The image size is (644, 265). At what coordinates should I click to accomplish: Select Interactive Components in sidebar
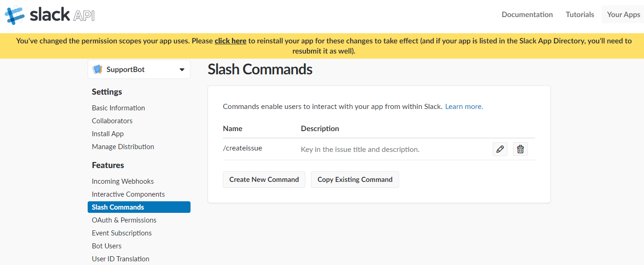[x=128, y=194]
